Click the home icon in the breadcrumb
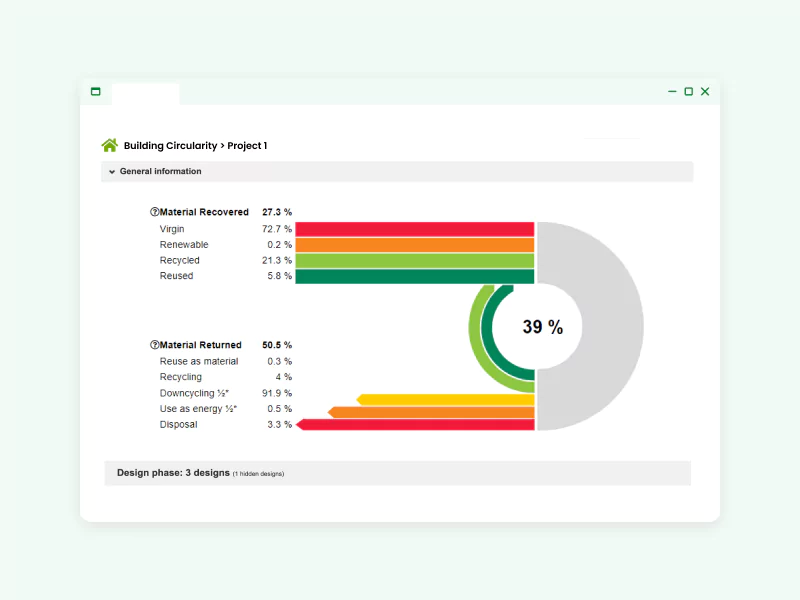800x600 pixels. click(109, 144)
